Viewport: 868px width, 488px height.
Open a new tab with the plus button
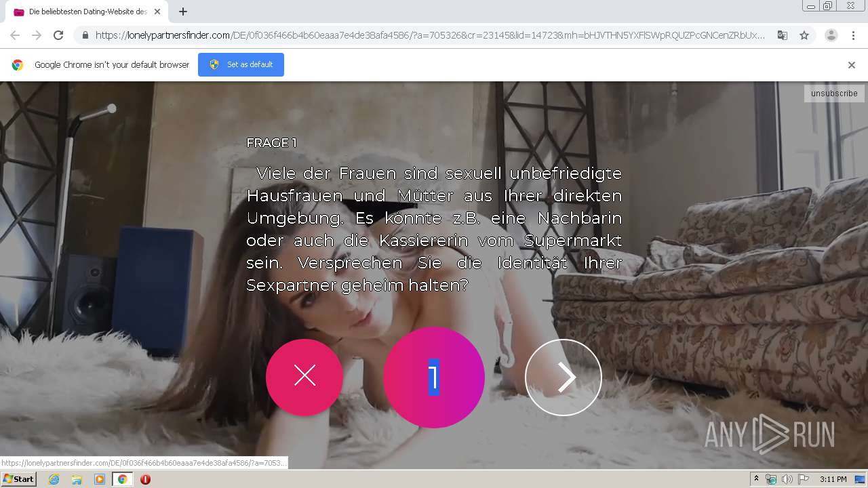click(x=183, y=12)
